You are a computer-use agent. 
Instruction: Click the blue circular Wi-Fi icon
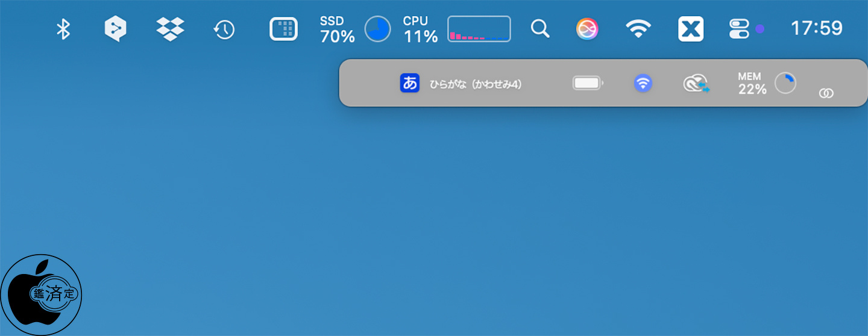(x=643, y=83)
